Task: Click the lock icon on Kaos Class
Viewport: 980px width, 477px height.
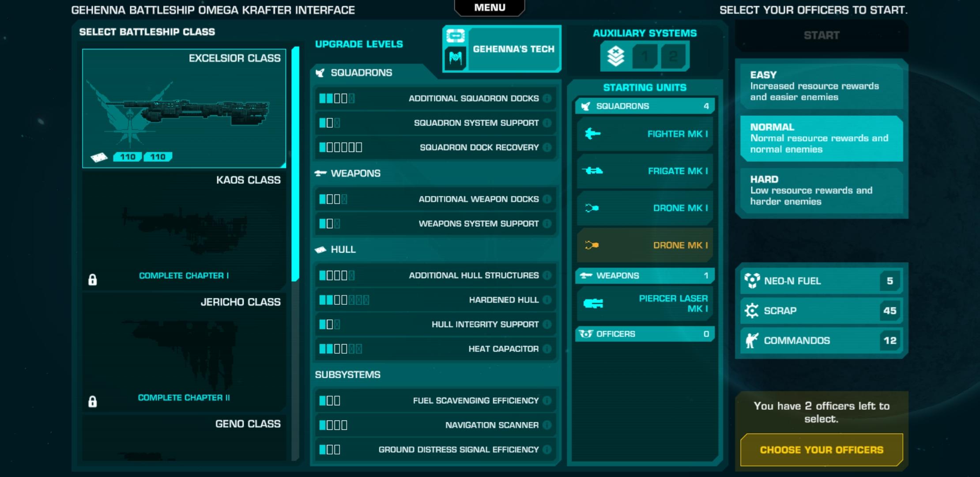Action: click(x=93, y=280)
